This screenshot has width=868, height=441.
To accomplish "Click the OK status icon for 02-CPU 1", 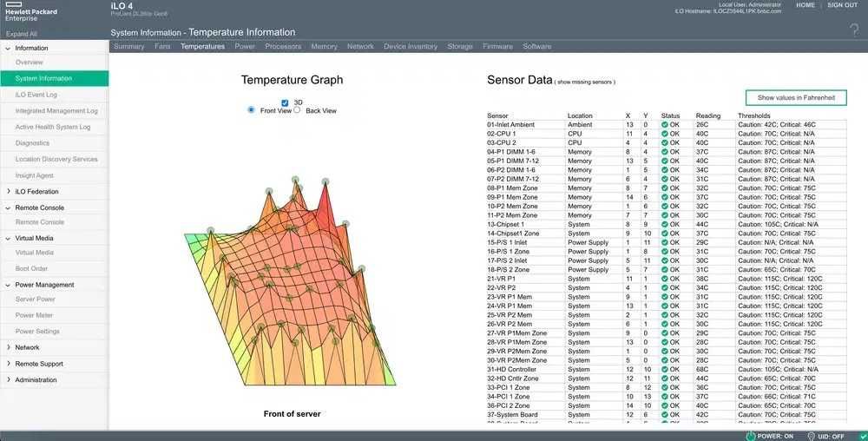I will click(664, 134).
